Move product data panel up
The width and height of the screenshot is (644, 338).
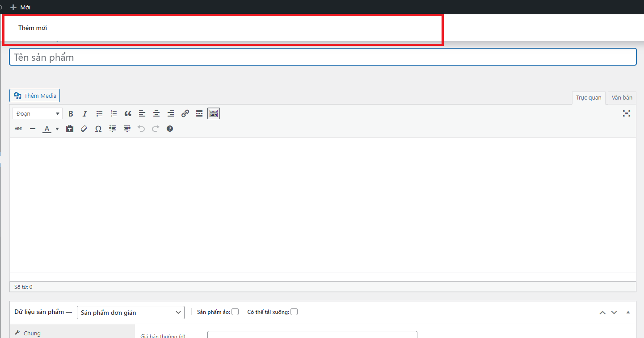click(x=602, y=313)
